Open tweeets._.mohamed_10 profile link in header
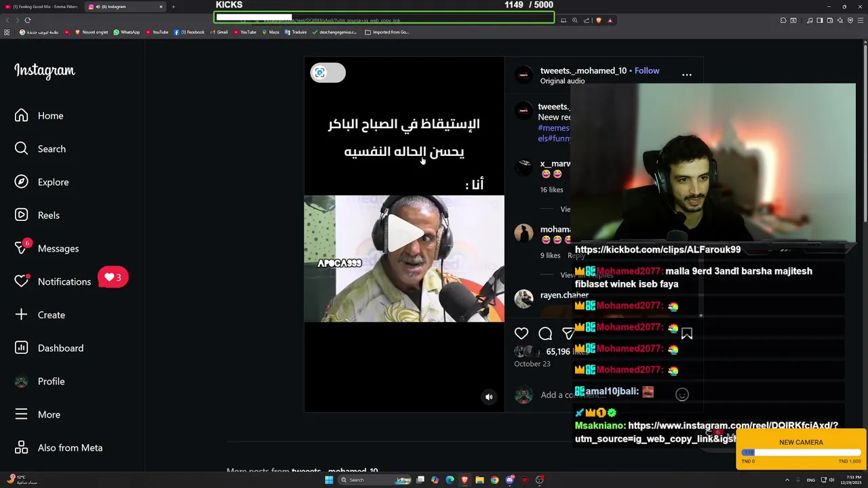Image resolution: width=868 pixels, height=488 pixels. (x=583, y=70)
